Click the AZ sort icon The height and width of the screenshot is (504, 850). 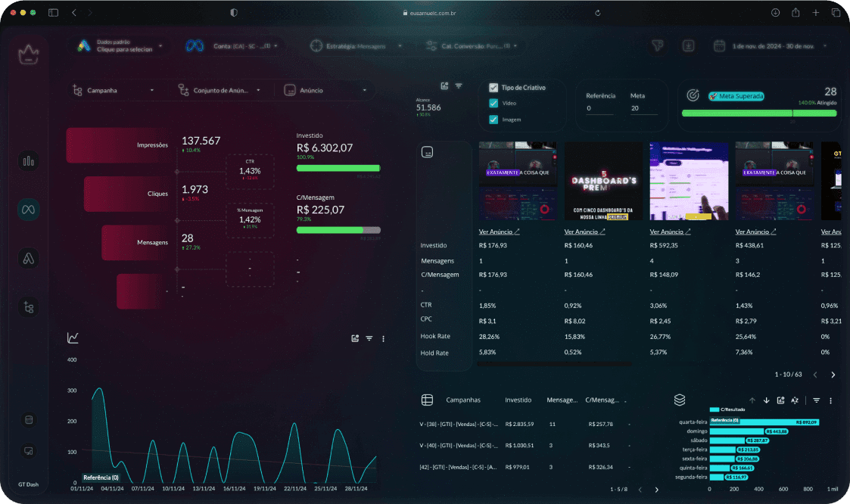pos(795,400)
